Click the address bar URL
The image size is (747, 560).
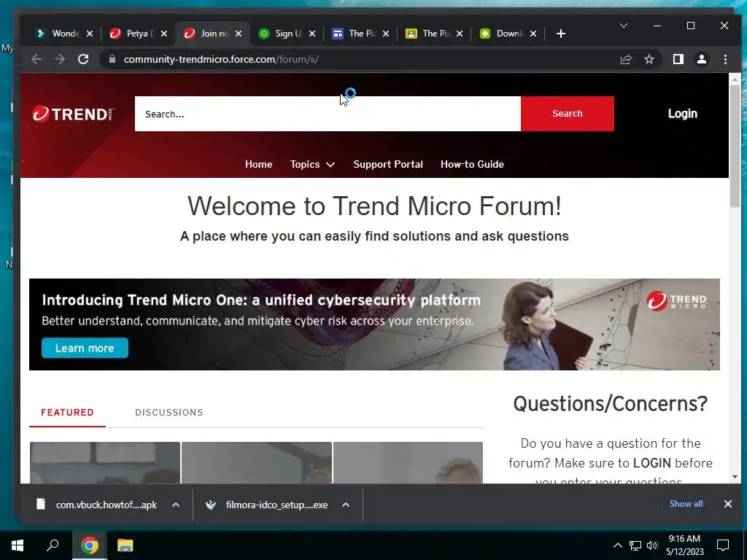(221, 59)
